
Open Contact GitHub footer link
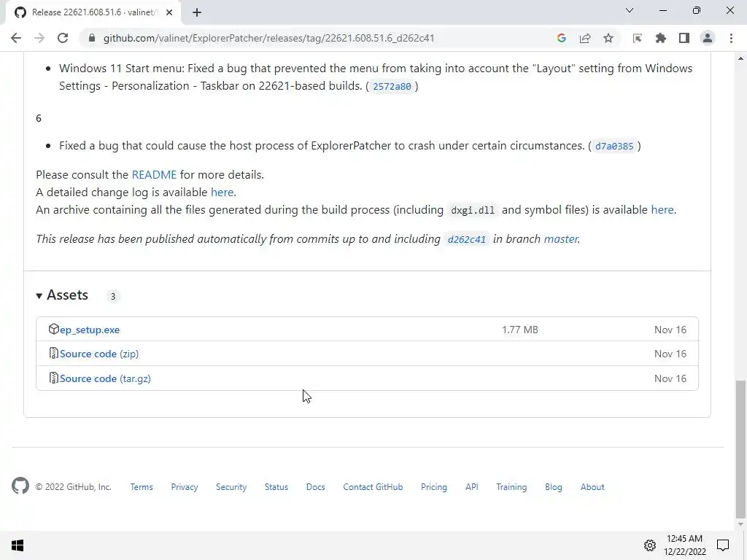coord(373,486)
